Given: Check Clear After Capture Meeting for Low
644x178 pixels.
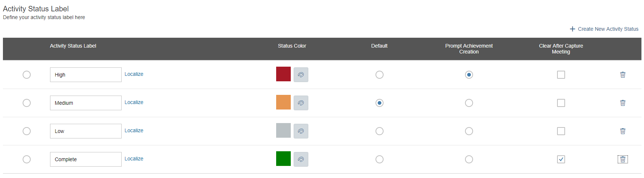Looking at the screenshot, I should [561, 131].
